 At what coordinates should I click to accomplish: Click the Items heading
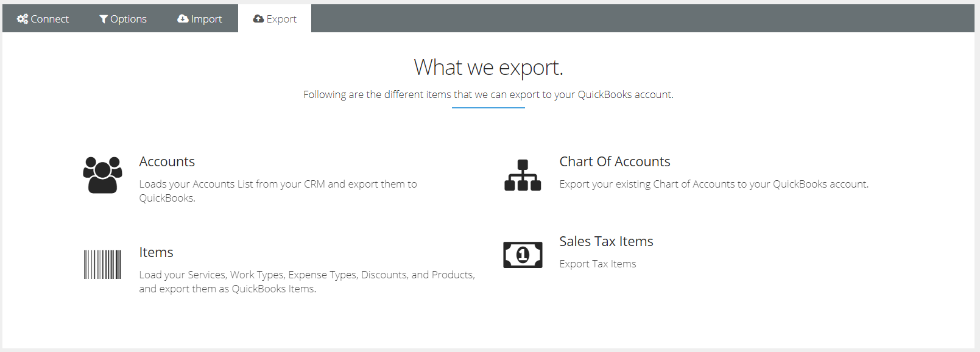[156, 252]
